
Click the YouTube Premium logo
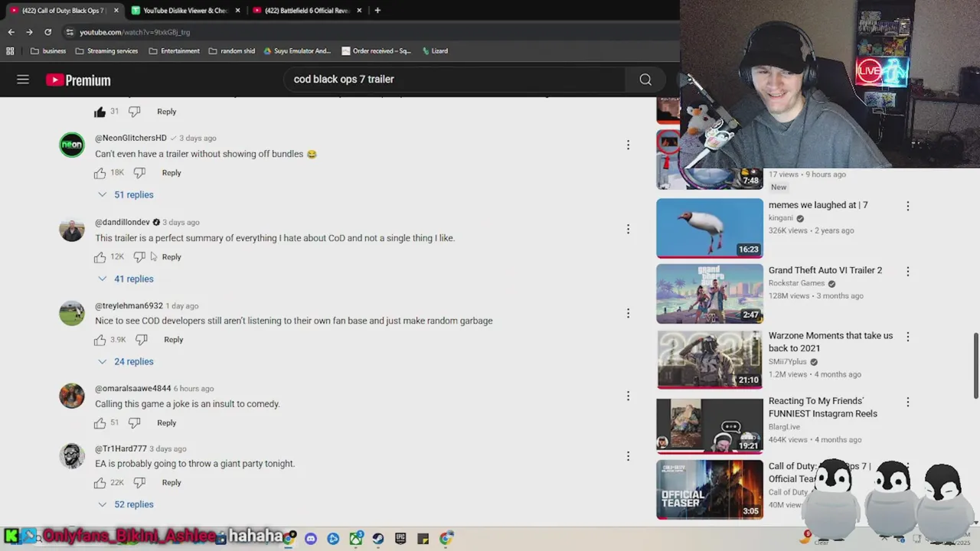(x=78, y=80)
